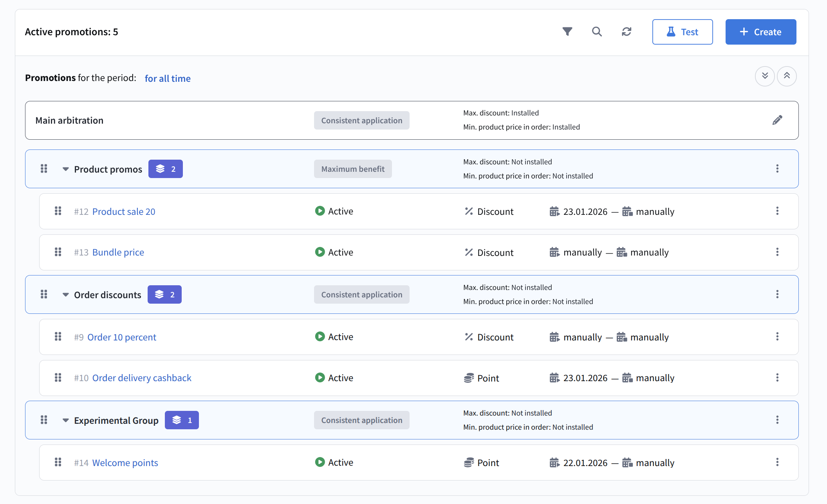Viewport: 827px width, 504px height.
Task: Collapse all groups with double-up chevron
Action: click(787, 76)
